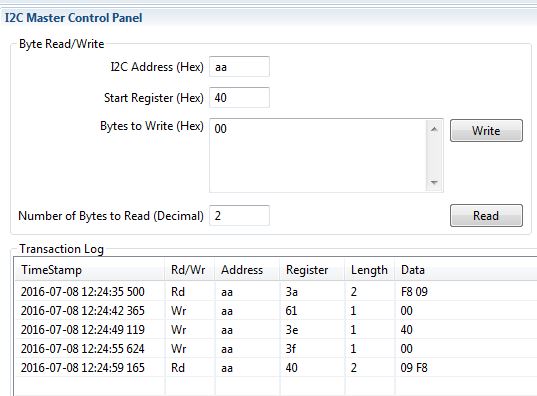Click the Write button
Viewport: 537px width, 396px height.
[x=486, y=131]
